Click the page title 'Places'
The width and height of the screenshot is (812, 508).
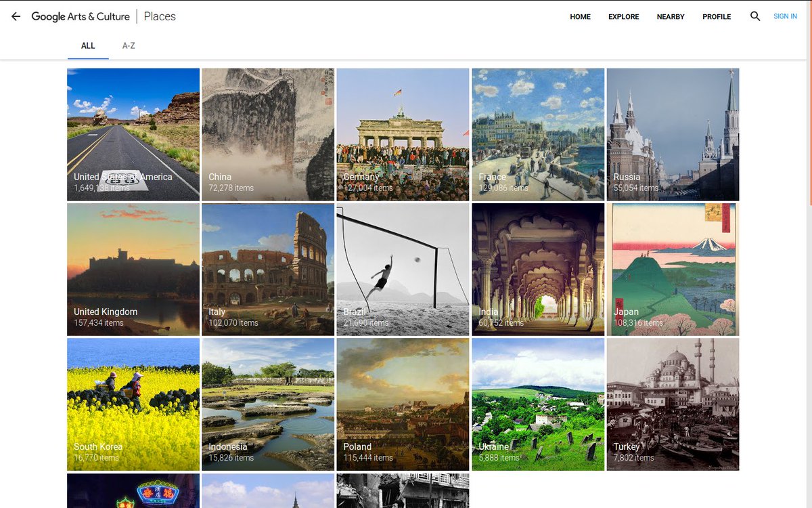[160, 16]
